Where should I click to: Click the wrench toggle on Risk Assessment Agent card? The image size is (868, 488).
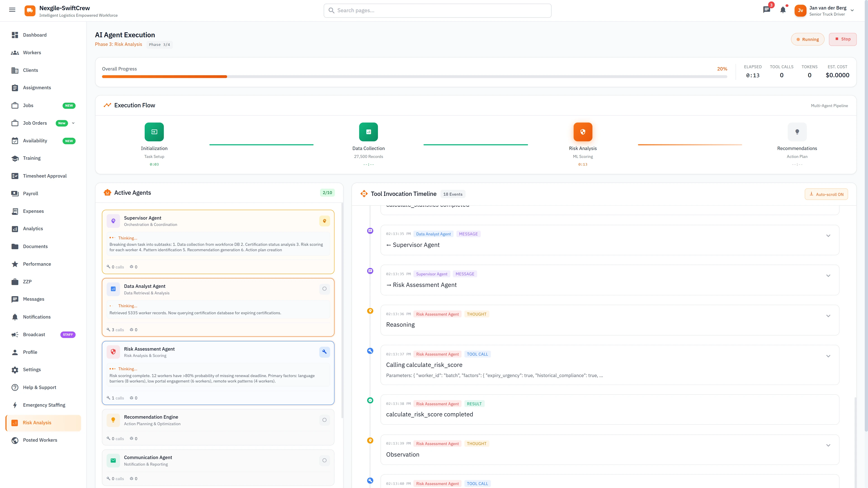pos(324,352)
